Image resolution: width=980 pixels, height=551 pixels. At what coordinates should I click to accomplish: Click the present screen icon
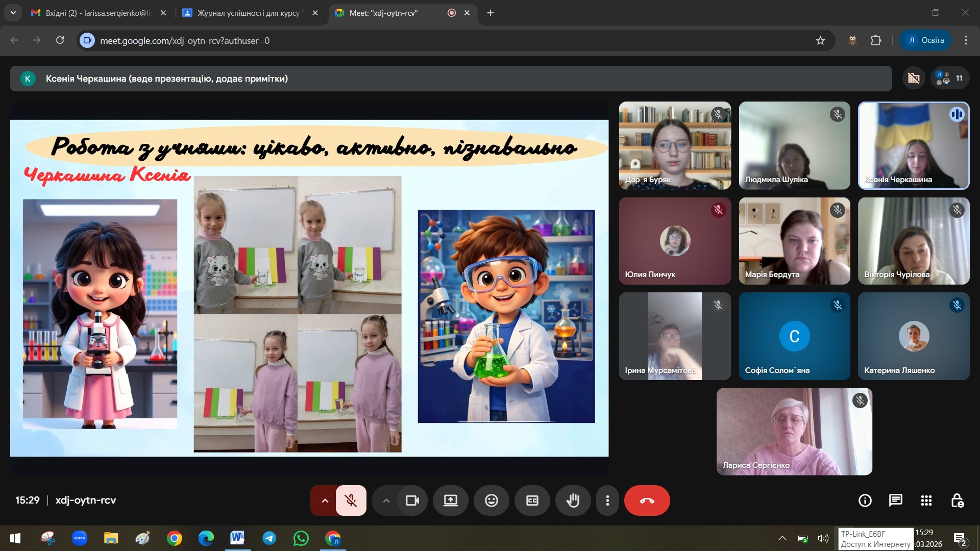[450, 500]
